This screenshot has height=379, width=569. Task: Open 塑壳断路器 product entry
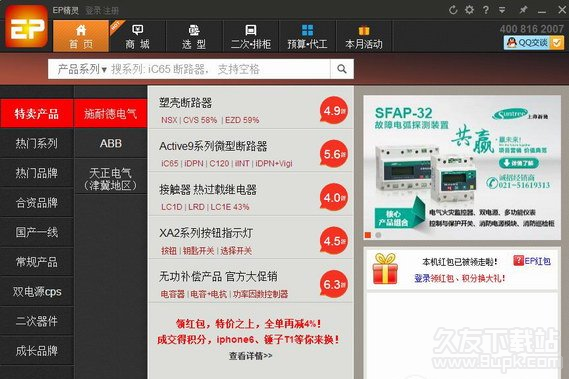click(x=185, y=103)
